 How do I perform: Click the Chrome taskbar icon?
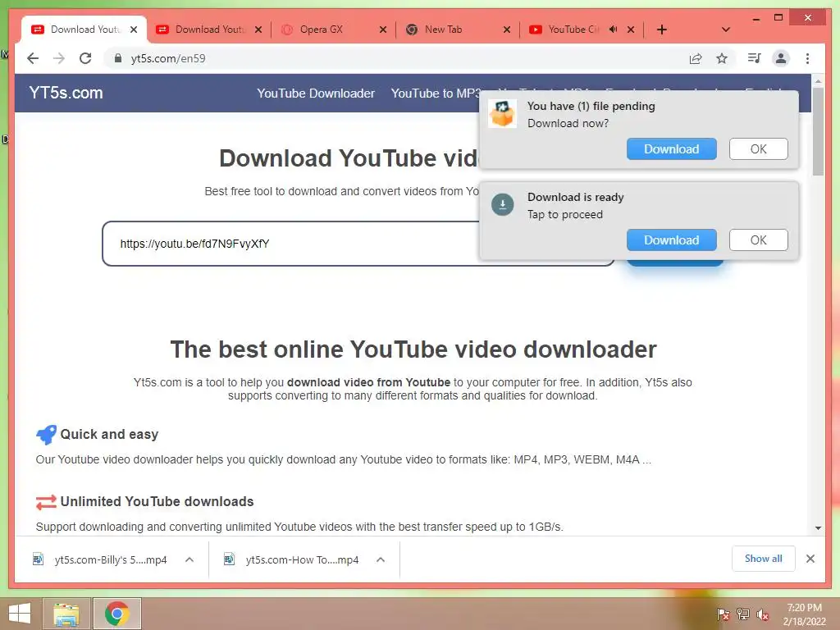(x=117, y=614)
